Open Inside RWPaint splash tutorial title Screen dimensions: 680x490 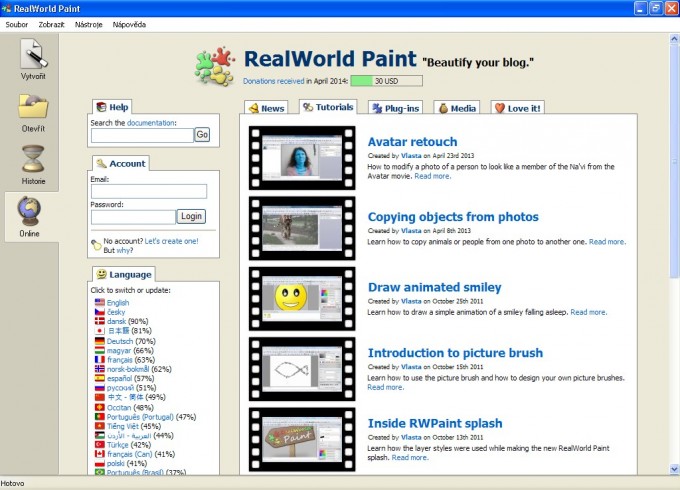pos(435,423)
